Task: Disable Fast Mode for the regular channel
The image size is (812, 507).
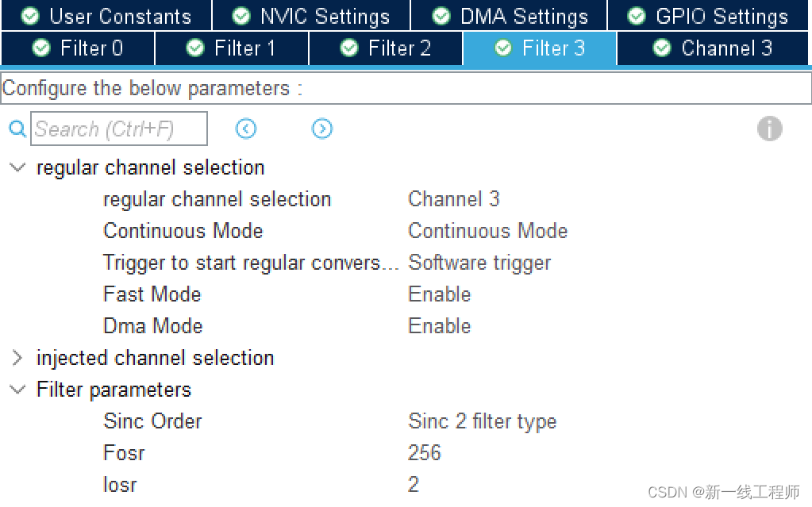Action: [x=439, y=294]
